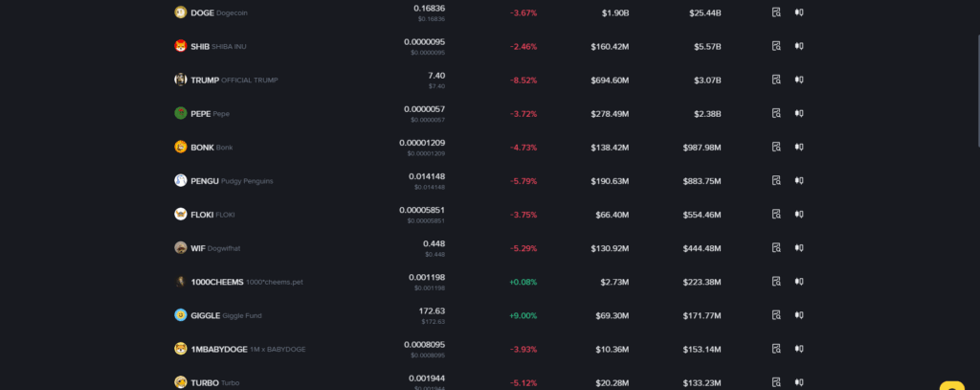Click the 1MBABYDOGE coin logo

(x=180, y=348)
